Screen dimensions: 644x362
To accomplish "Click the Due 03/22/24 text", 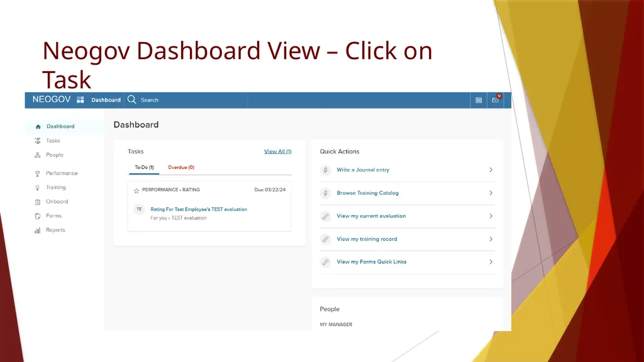I will click(x=270, y=190).
